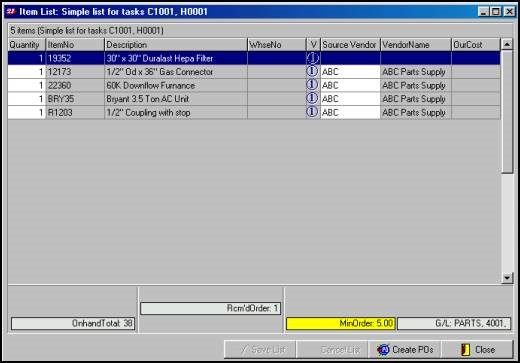520x363 pixels.
Task: Click the scroll down arrow of the list
Action: [x=507, y=277]
